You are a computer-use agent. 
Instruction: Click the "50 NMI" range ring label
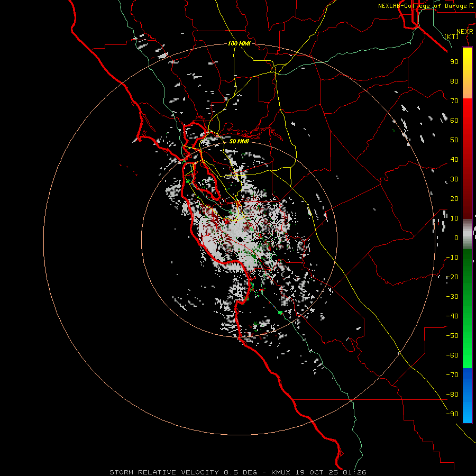239,141
